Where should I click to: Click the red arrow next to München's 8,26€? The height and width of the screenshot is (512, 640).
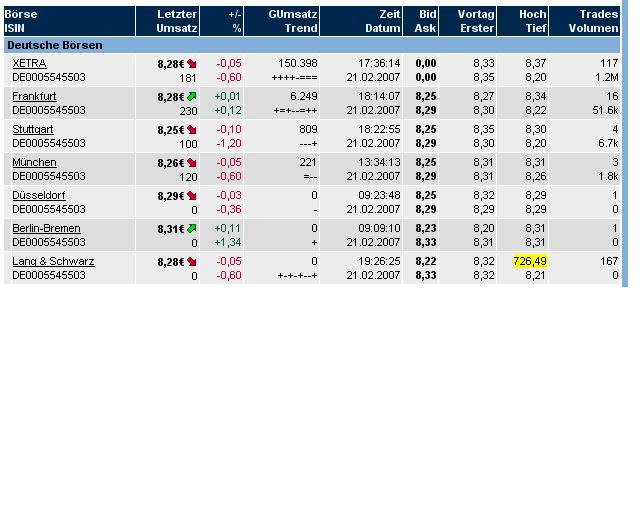click(192, 162)
